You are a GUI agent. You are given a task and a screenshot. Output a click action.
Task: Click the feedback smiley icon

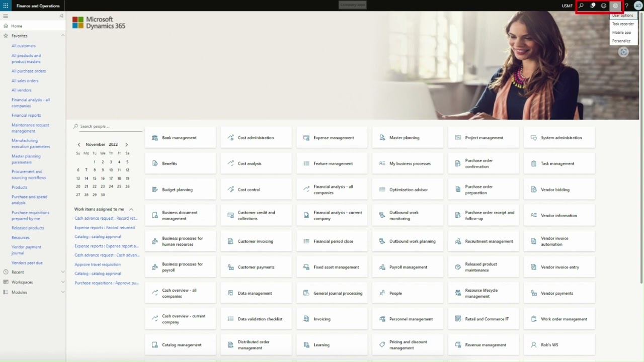click(x=604, y=6)
